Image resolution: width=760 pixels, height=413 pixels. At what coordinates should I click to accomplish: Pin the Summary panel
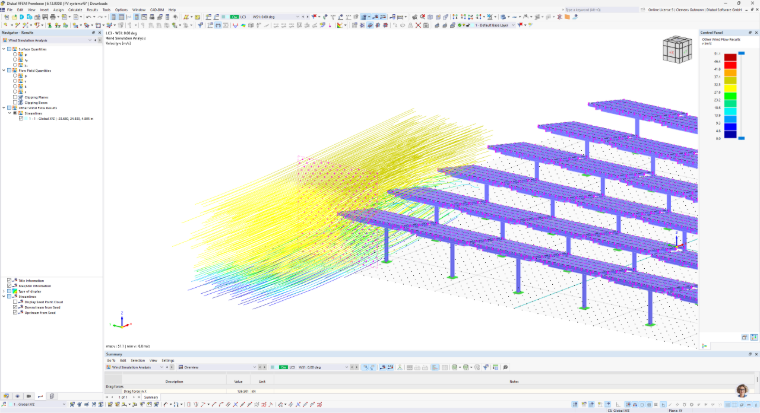point(750,354)
